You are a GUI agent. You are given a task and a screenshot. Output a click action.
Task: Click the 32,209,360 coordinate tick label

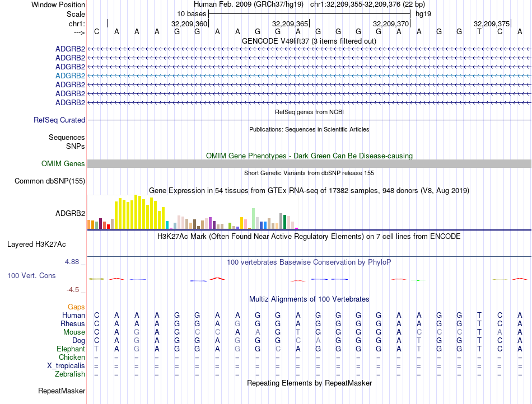click(x=189, y=24)
